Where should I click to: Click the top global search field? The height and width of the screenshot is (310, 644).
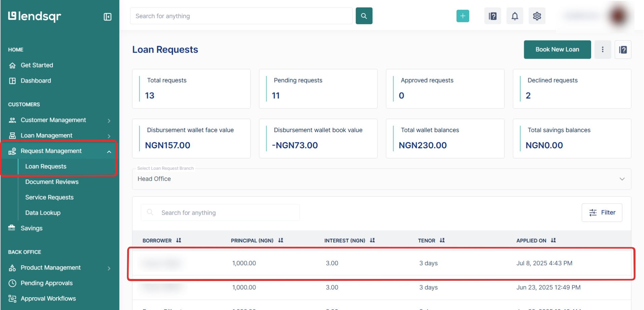[x=241, y=16]
